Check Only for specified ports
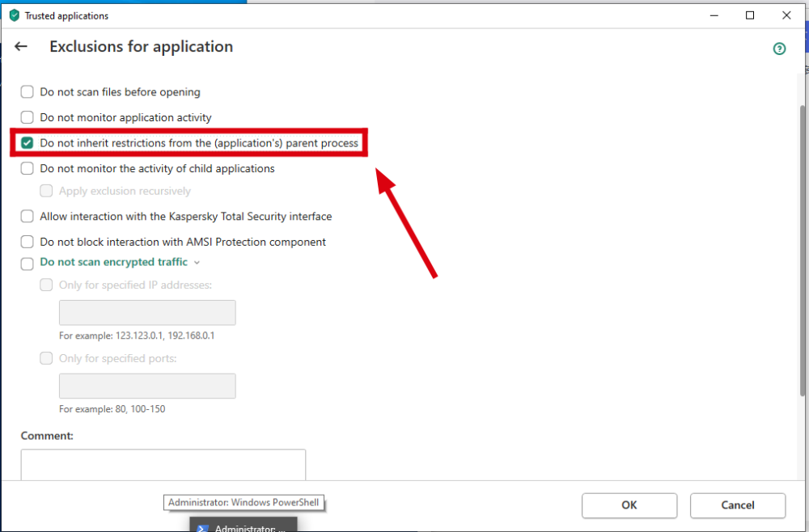This screenshot has width=809, height=532. pos(46,358)
